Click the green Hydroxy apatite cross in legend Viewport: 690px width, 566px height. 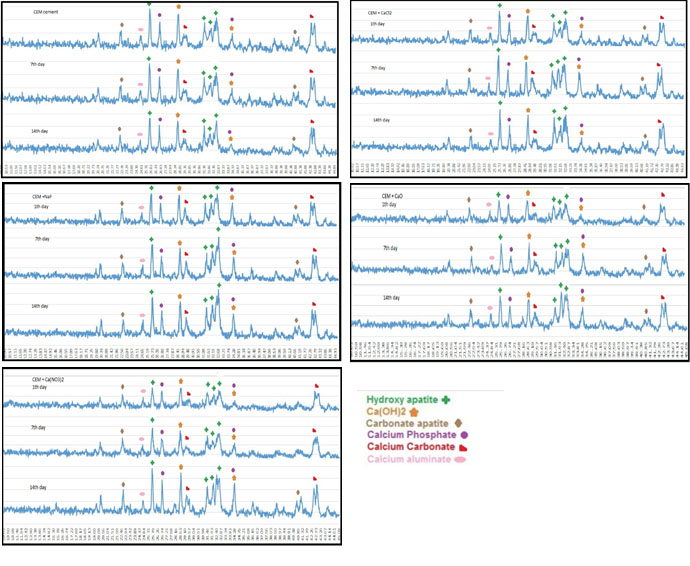(x=444, y=399)
